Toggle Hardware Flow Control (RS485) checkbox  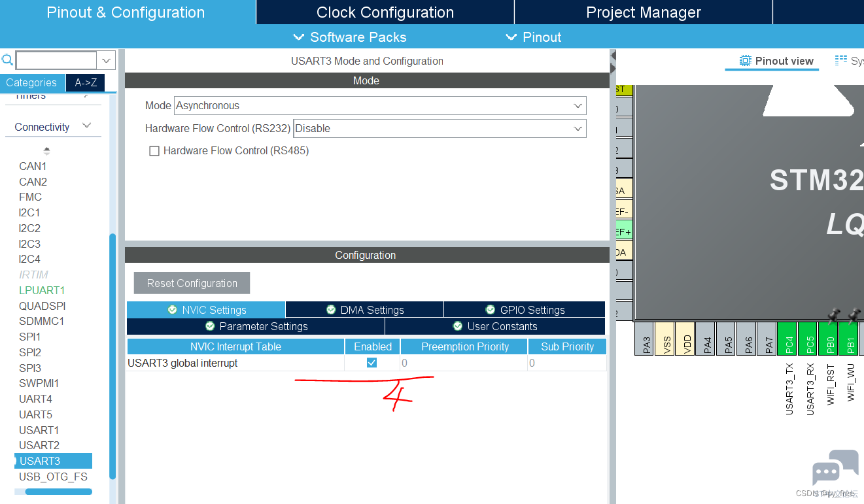coord(154,151)
